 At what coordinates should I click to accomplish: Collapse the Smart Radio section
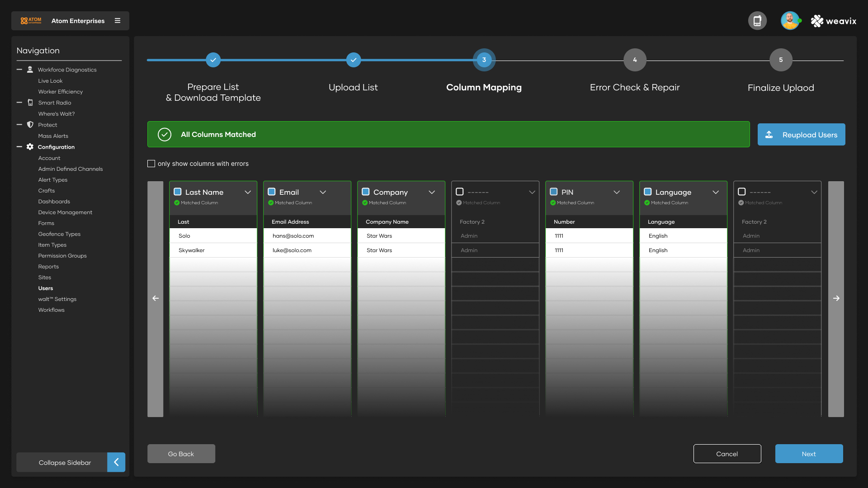19,103
